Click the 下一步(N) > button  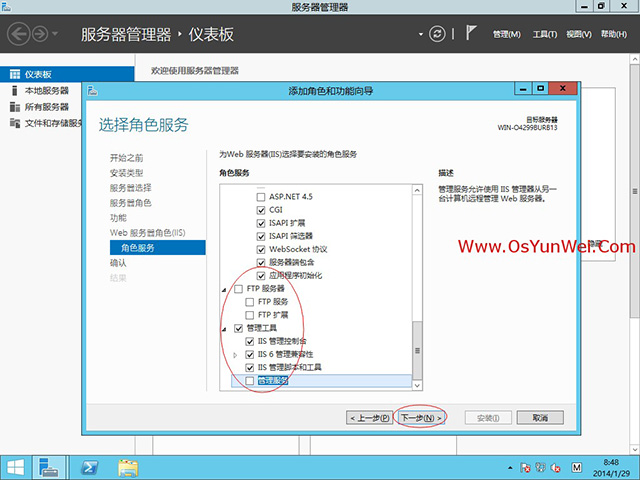tap(420, 418)
